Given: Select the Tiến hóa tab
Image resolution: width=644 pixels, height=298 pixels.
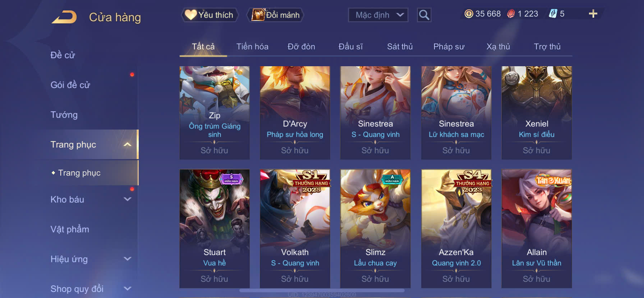Looking at the screenshot, I should [x=252, y=46].
